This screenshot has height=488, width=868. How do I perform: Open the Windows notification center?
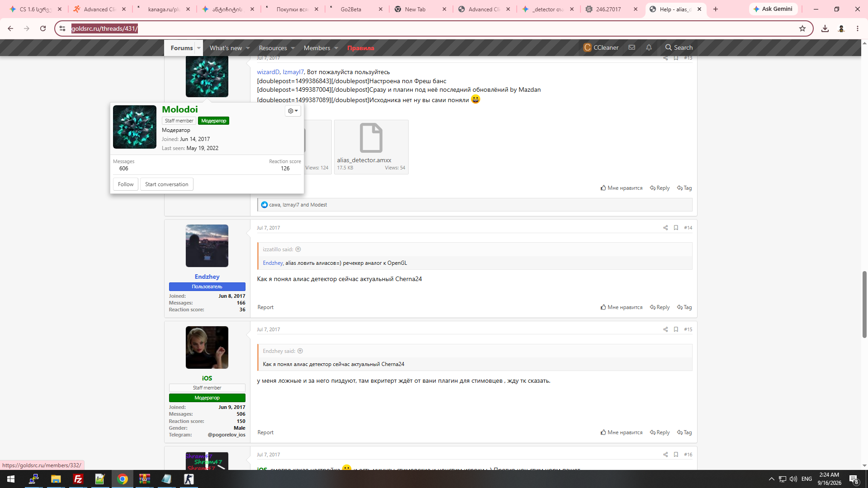pos(854,479)
